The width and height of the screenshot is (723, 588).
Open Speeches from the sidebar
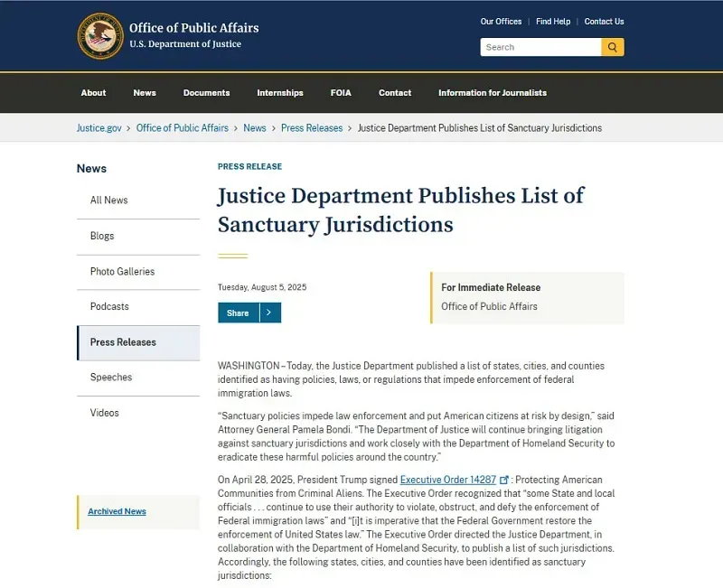[111, 378]
